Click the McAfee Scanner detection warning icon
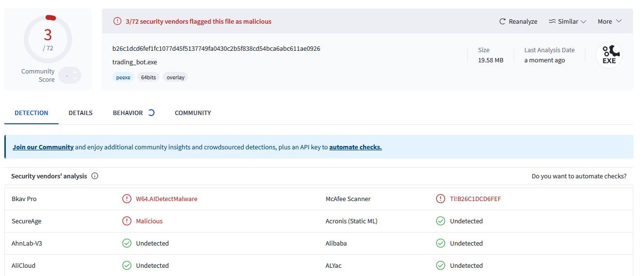The height and width of the screenshot is (276, 644). (440, 199)
